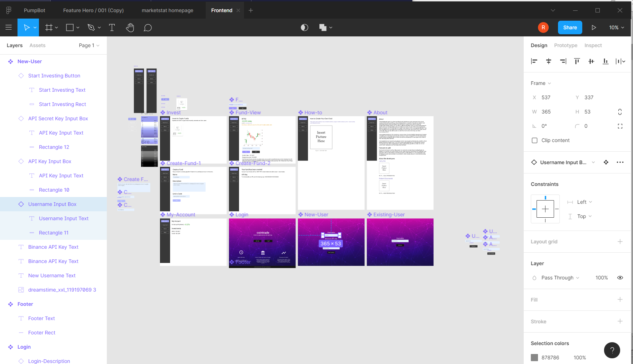Viewport: 633px width, 364px height.
Task: Open the Frame type dropdown
Action: click(541, 83)
